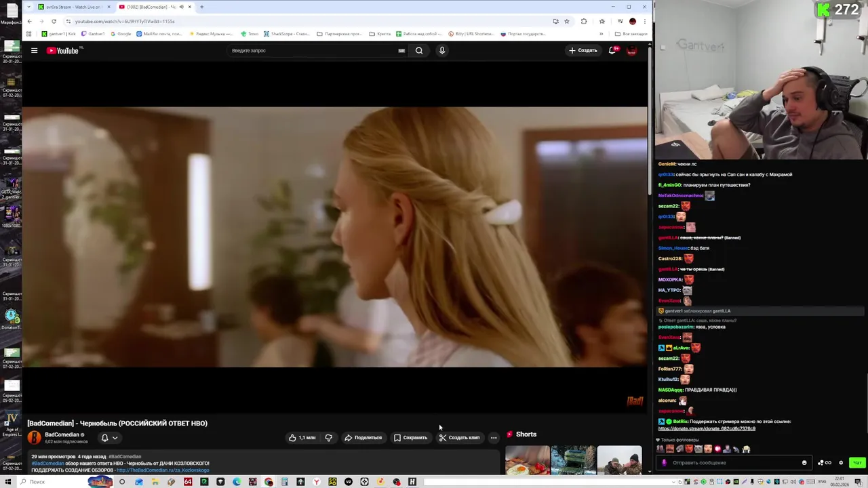This screenshot has height=488, width=868.
Task: Reload the current page
Action: pos(54,21)
